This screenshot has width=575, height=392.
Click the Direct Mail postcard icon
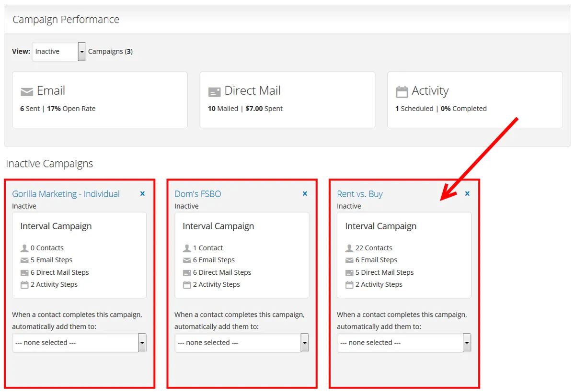pos(214,91)
